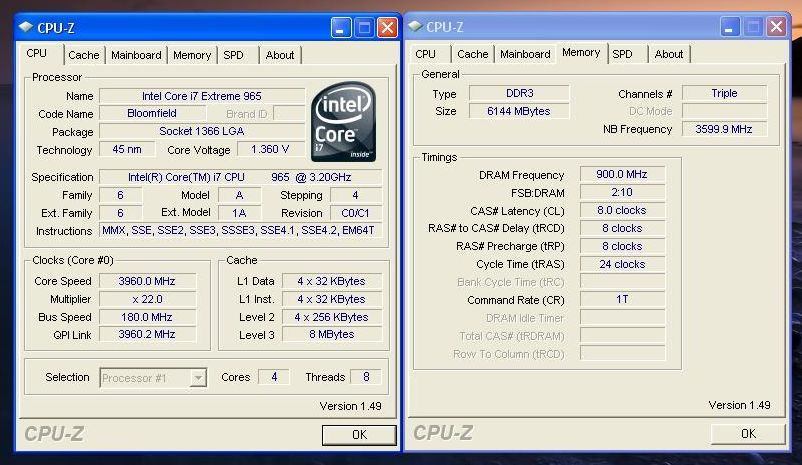This screenshot has width=802, height=465.
Task: Click the '3599.9 MHz' NB Frequency value
Action: click(725, 129)
